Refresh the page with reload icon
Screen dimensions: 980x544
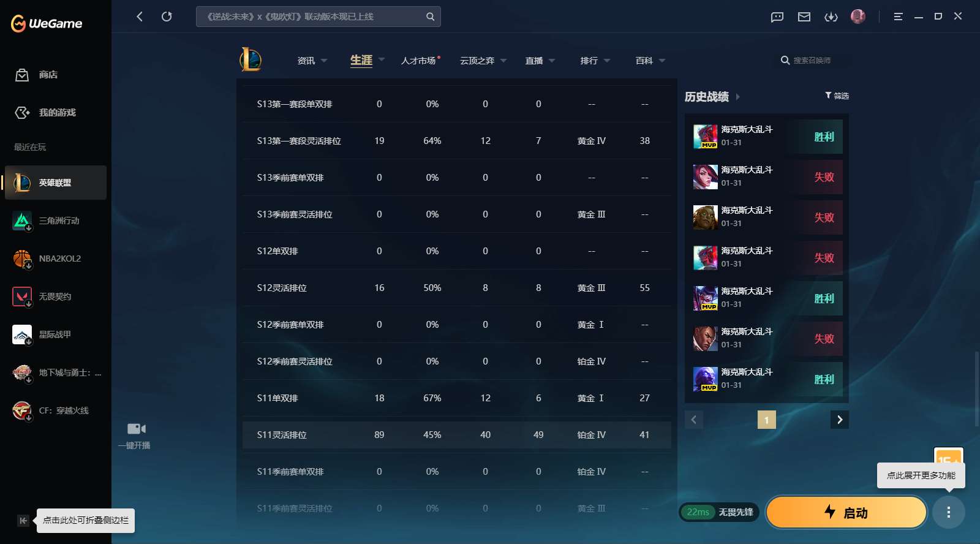[x=167, y=17]
